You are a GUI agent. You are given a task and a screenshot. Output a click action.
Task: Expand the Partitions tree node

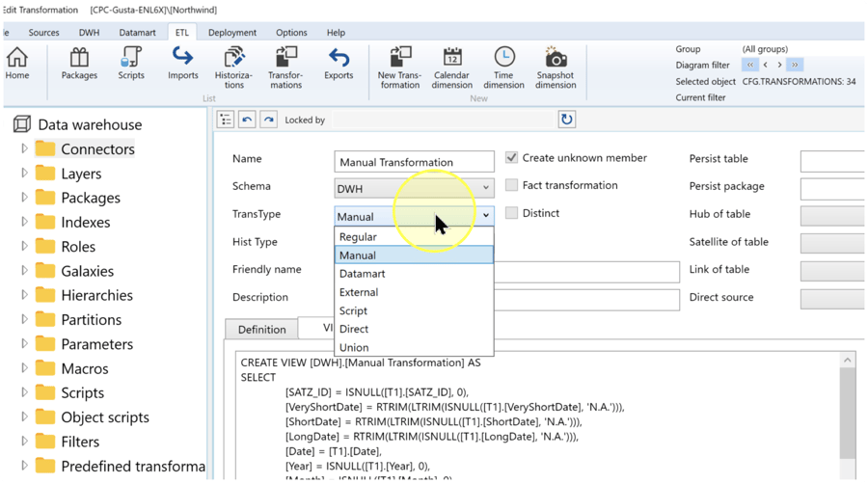[x=24, y=319]
